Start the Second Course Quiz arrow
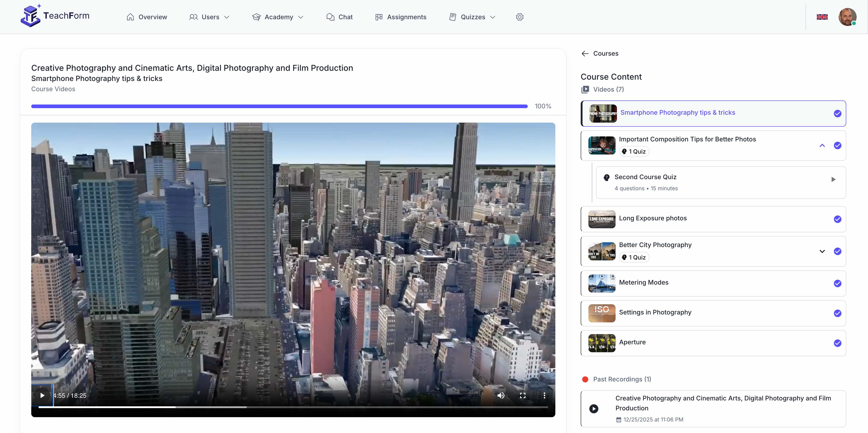The image size is (868, 433). point(833,179)
